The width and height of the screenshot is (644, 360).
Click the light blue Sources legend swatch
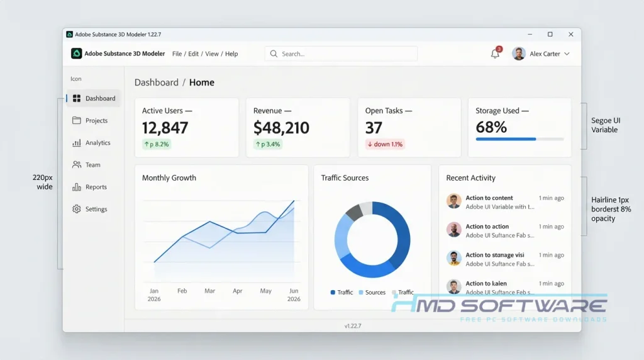(361, 293)
